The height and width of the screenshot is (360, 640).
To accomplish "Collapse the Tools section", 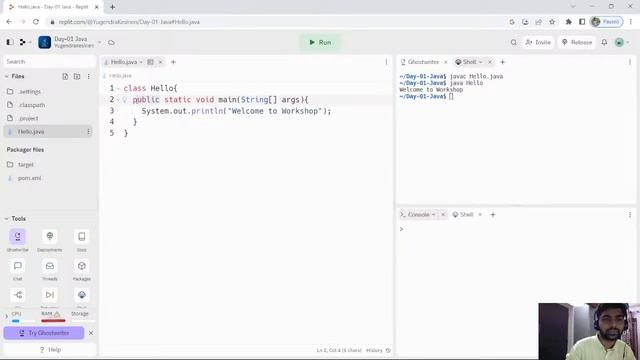I will [7, 219].
